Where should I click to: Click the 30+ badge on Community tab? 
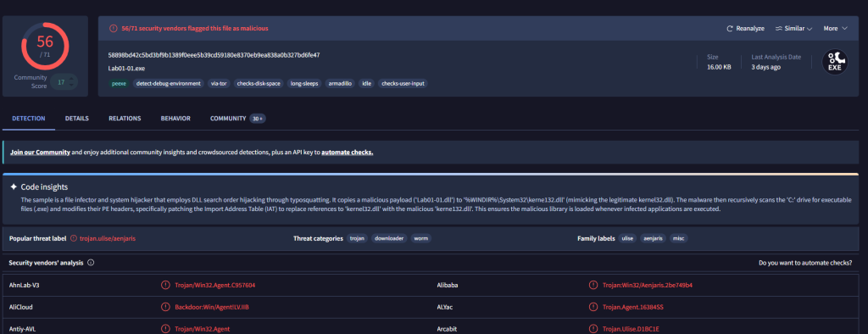pos(258,119)
